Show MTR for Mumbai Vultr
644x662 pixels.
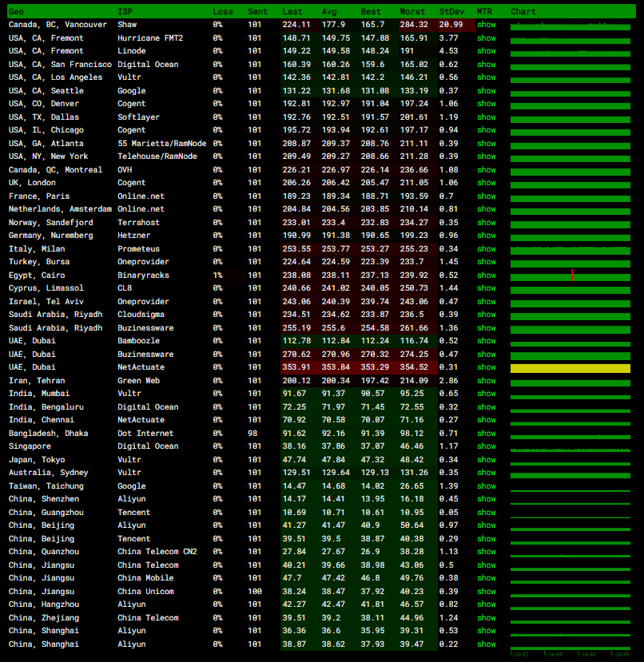(x=487, y=394)
